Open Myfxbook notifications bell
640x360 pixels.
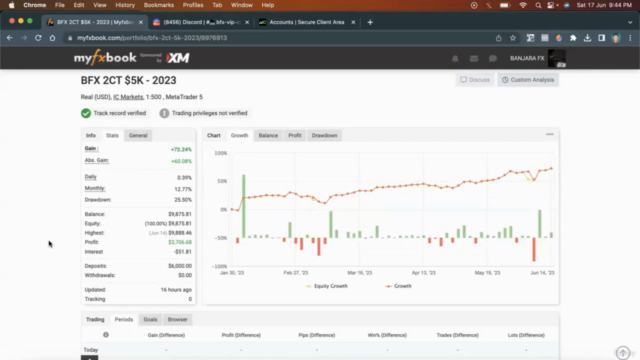pyautogui.click(x=455, y=58)
